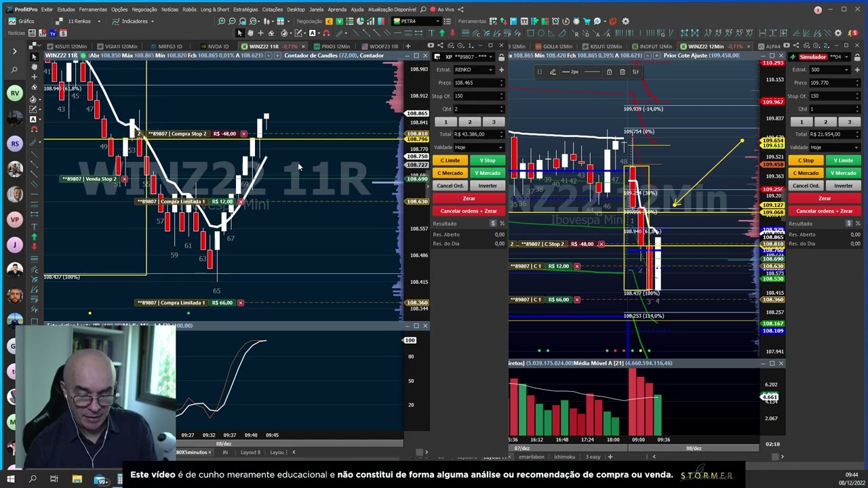
Task: Toggle green status dot on WINZ22 11R chart header
Action: click(x=83, y=56)
